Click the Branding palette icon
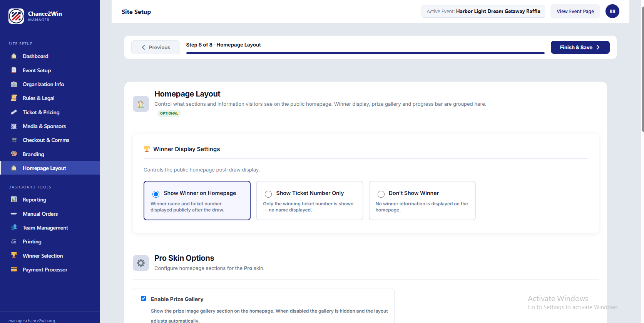644x323 pixels. [x=14, y=154]
